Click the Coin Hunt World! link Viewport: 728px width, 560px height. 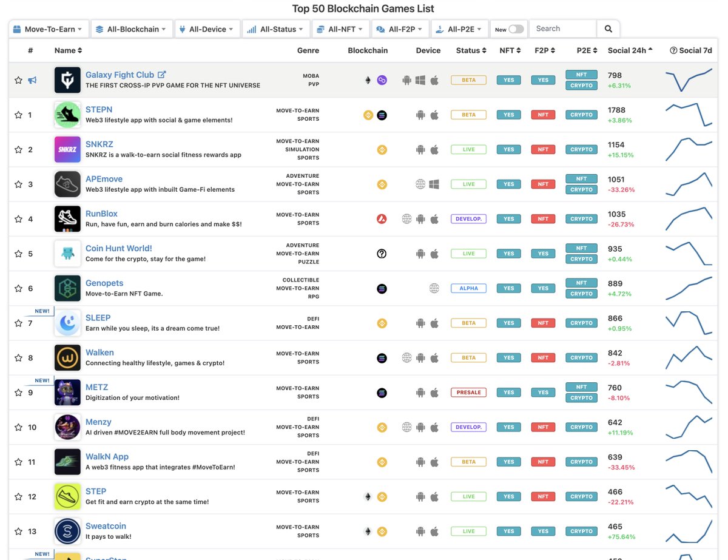point(118,248)
